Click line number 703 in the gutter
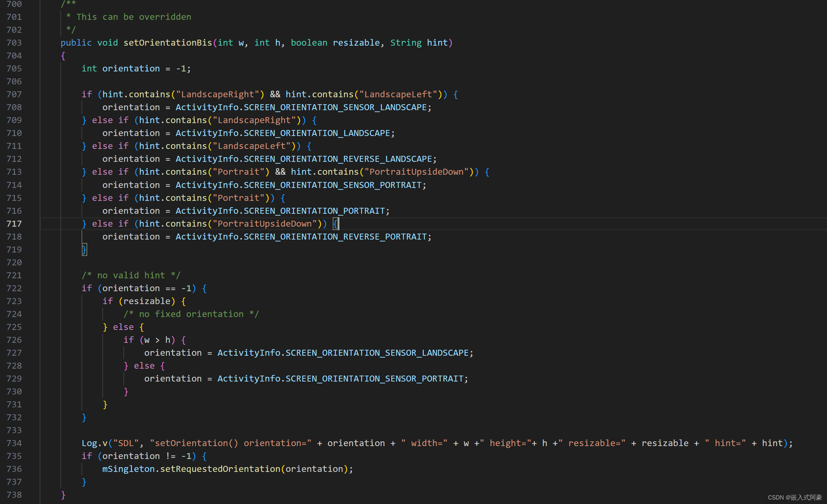This screenshot has height=504, width=827. tap(14, 43)
